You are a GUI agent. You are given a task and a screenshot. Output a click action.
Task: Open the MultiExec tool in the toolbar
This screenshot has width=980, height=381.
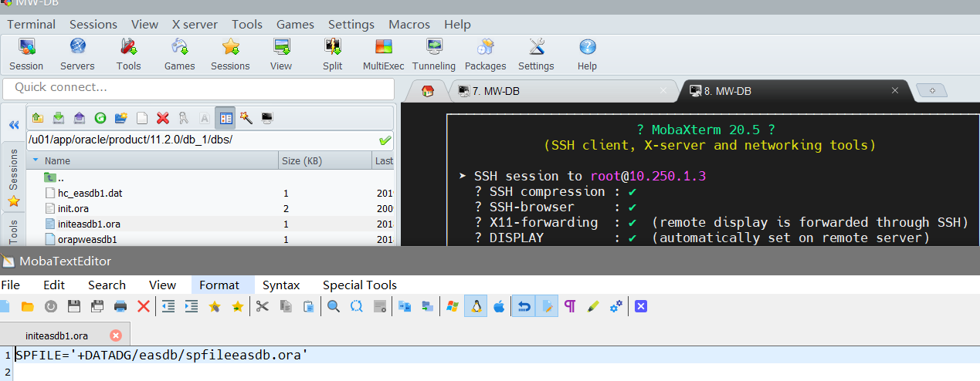click(383, 53)
